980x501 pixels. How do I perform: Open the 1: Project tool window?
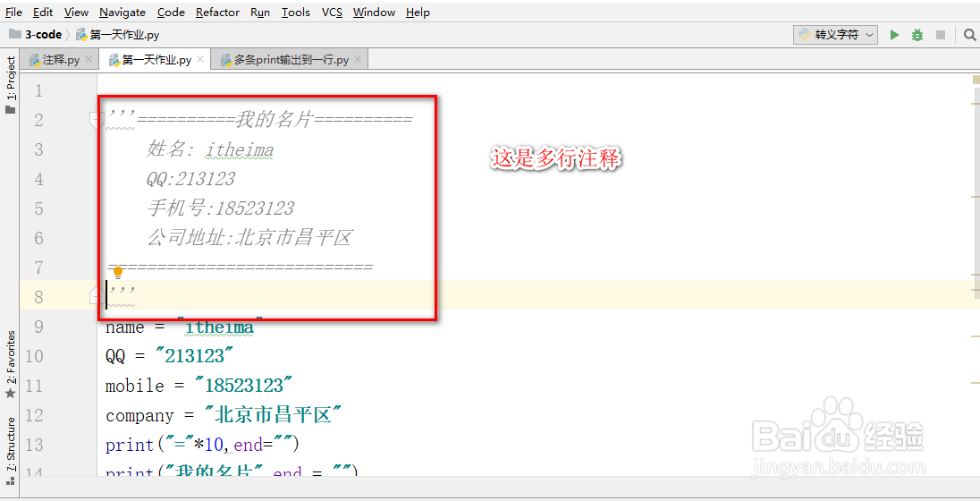click(x=10, y=84)
